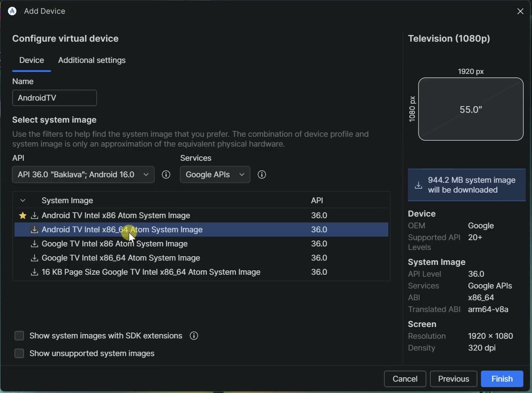Click download icon for Google TV Intel x86 image
The width and height of the screenshot is (532, 393).
tap(35, 244)
